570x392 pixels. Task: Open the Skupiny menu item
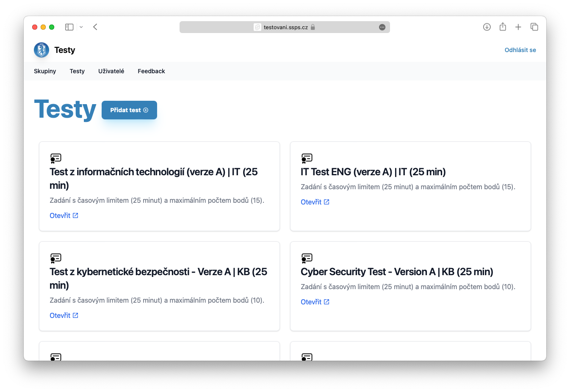(x=45, y=71)
